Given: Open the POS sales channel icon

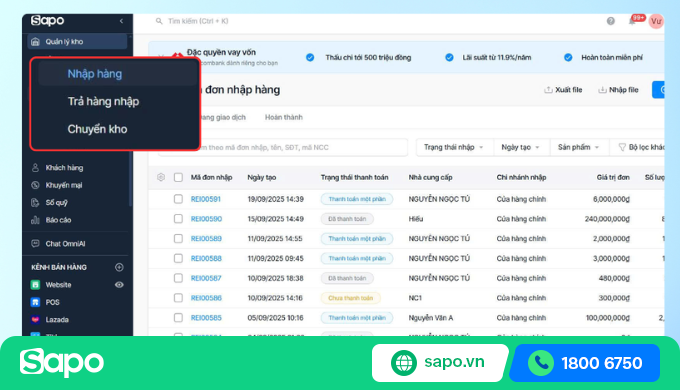Looking at the screenshot, I should (36, 302).
